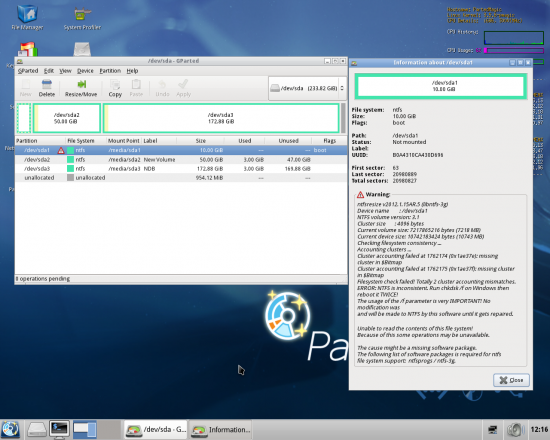Click the Label column header
This screenshot has width=550, height=440.
pyautogui.click(x=159, y=141)
